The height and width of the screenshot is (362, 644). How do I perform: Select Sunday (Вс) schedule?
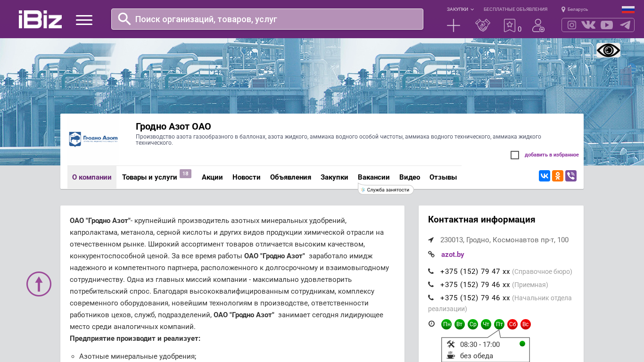point(526,324)
